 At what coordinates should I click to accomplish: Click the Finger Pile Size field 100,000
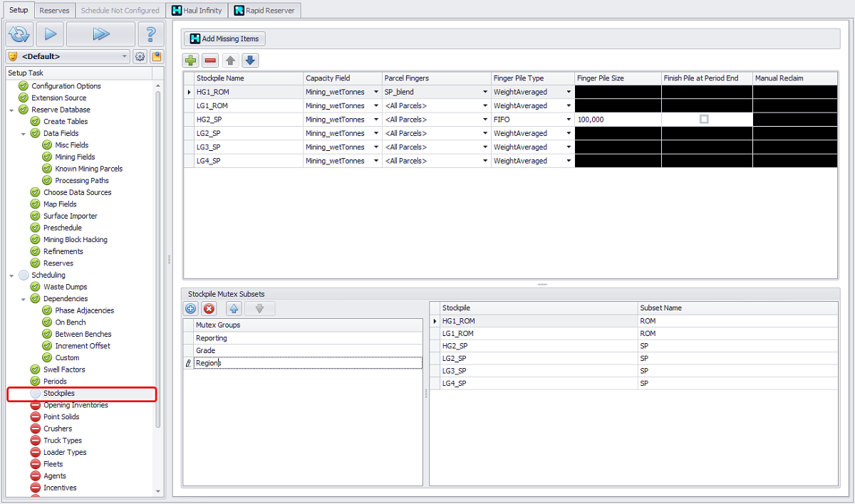click(x=617, y=120)
